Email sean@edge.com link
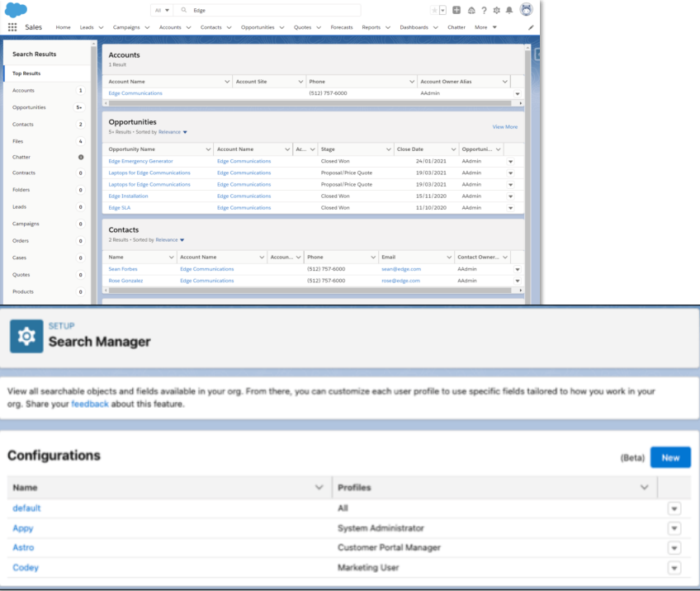 point(401,269)
